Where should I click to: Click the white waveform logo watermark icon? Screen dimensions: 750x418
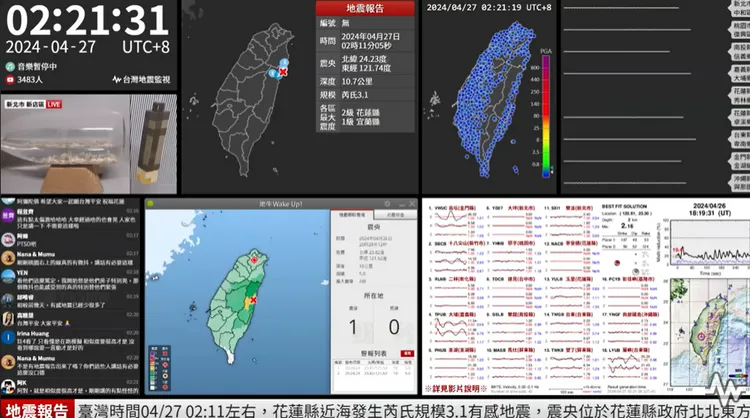[726, 388]
